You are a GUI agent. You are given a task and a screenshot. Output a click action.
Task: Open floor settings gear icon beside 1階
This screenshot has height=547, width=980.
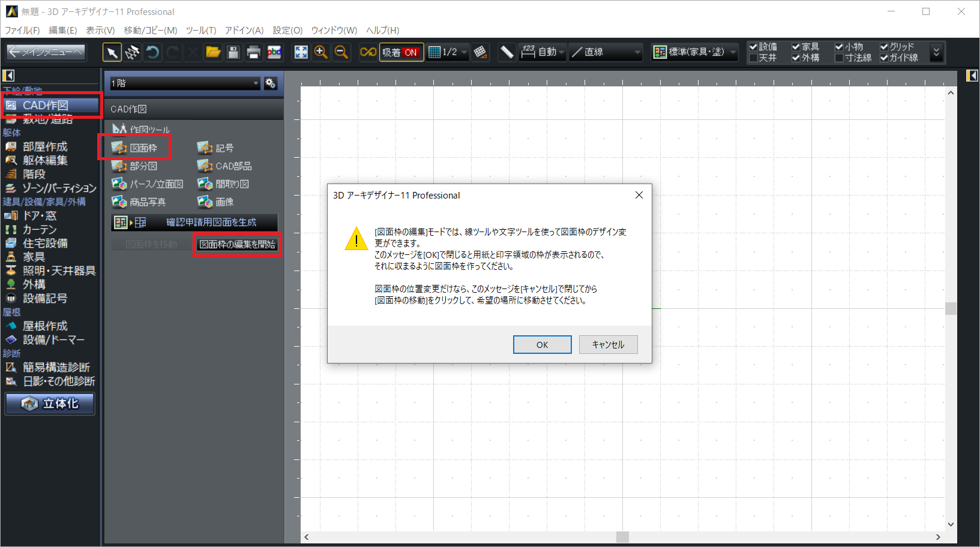[x=271, y=83]
